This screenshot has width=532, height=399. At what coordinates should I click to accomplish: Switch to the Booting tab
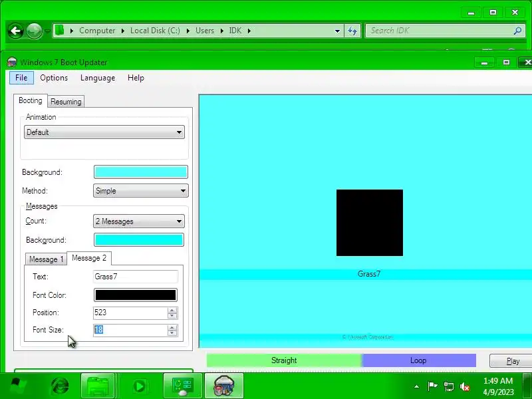[x=31, y=100]
